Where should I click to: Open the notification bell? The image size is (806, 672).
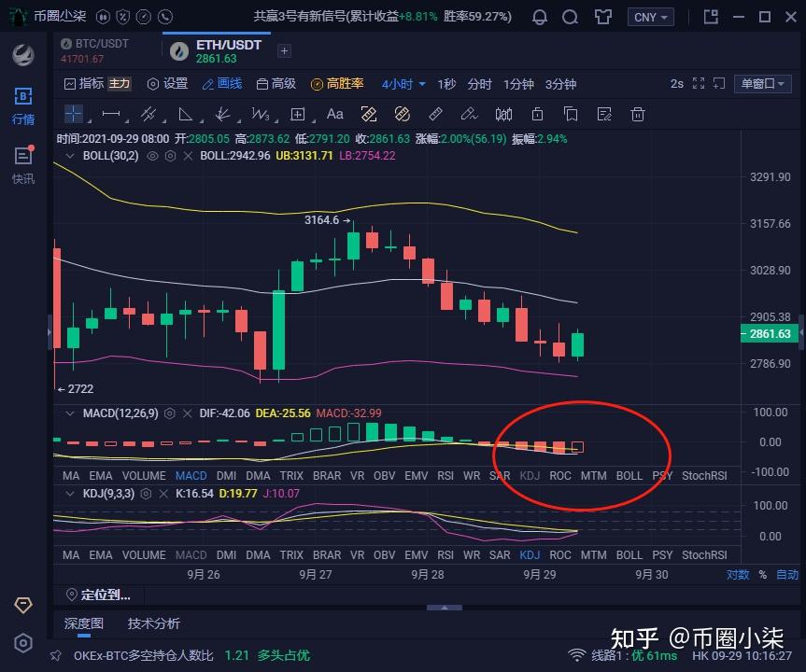pyautogui.click(x=539, y=17)
